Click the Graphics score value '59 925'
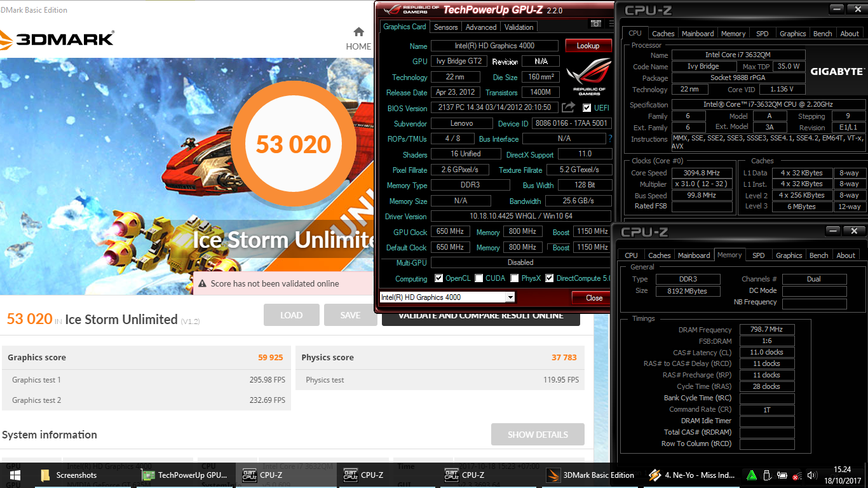This screenshot has height=488, width=868. coord(271,358)
